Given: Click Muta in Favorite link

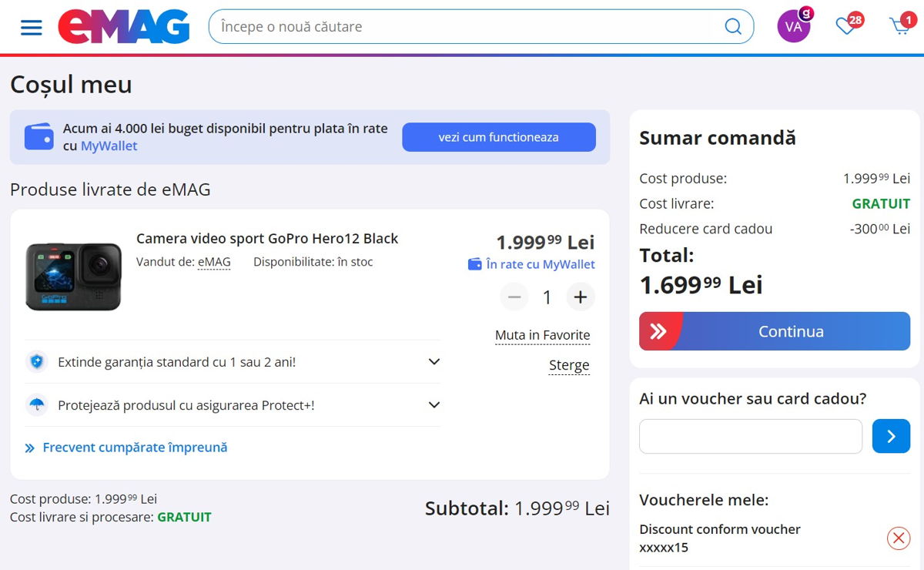Looking at the screenshot, I should tap(543, 336).
